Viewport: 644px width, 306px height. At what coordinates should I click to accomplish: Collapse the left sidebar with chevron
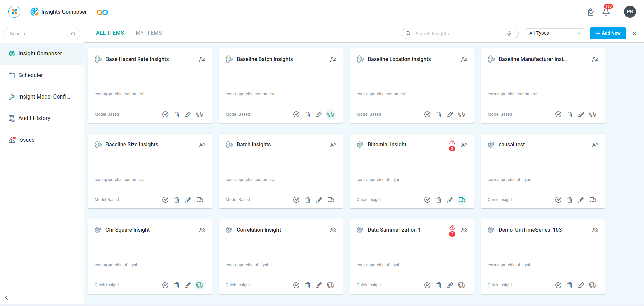pos(7,298)
